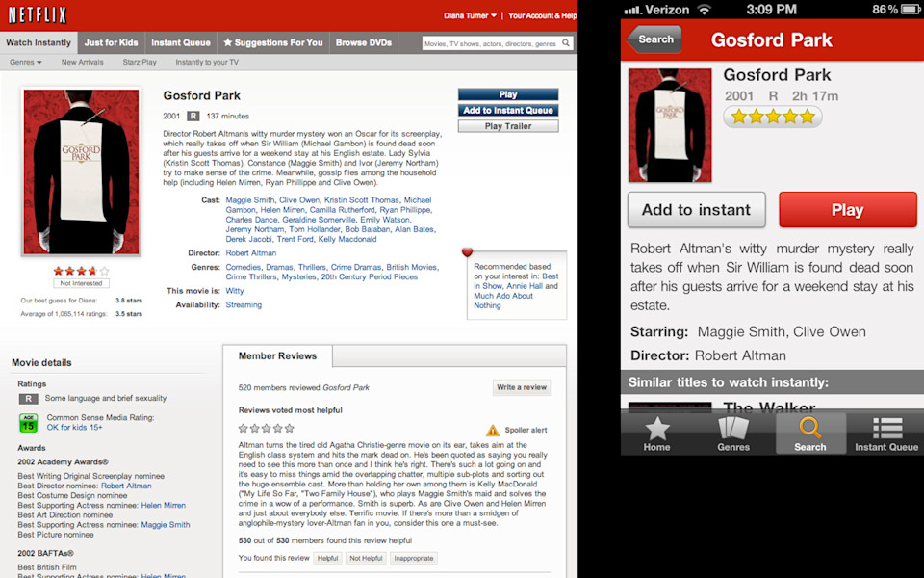Open Much Ado About Nothing link
The height and width of the screenshot is (578, 924).
(502, 301)
